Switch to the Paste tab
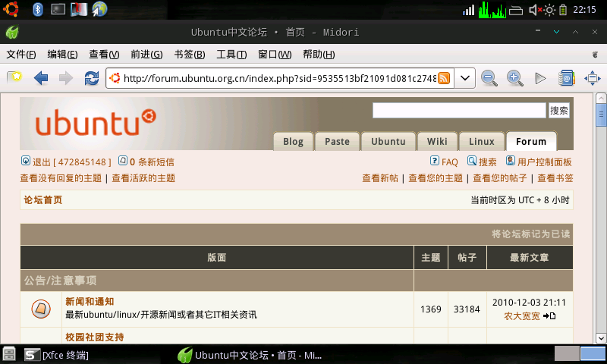 point(337,142)
